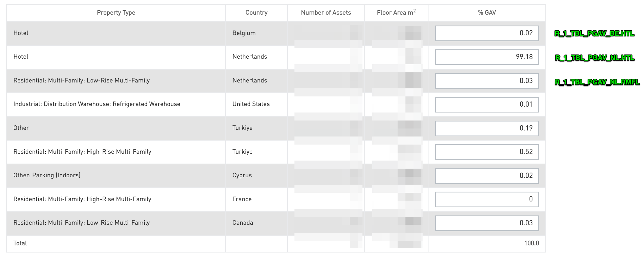
Task: Select the France row % GAV input
Action: (x=487, y=199)
